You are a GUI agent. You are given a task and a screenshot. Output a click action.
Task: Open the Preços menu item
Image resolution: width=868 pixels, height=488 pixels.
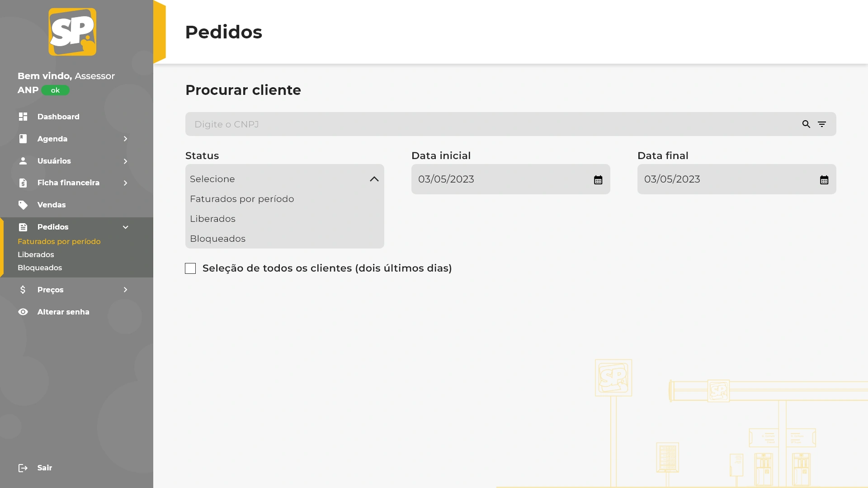51,290
